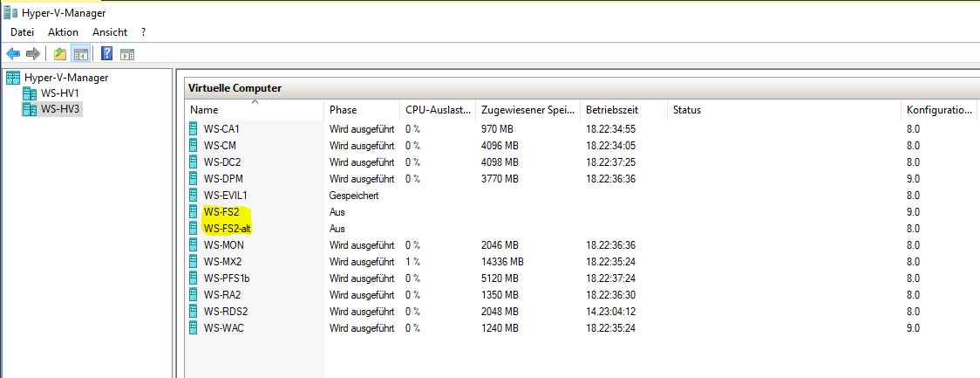Viewport: 980px width, 378px height.
Task: Select the WS-CM virtual machine name
Action: (x=220, y=146)
